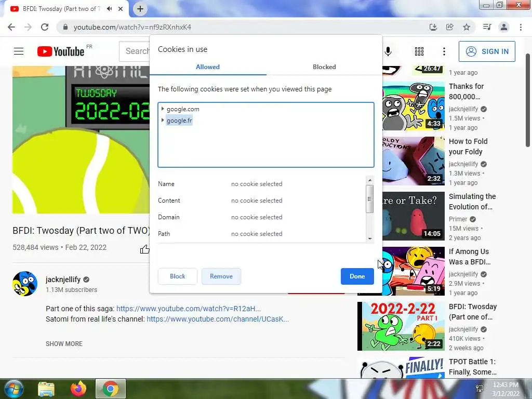The image size is (532, 399).
Task: Click the YouTube page vertical scrollbar thumb
Action: tap(528, 100)
